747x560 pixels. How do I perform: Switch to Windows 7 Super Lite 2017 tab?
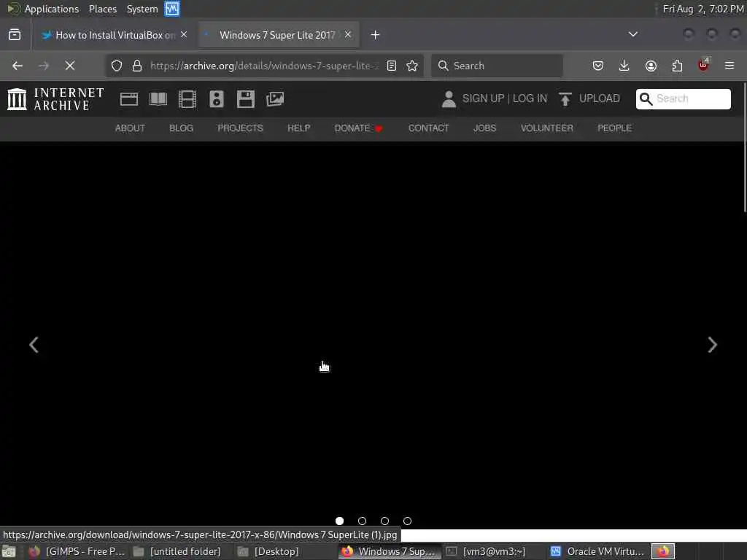coord(279,35)
